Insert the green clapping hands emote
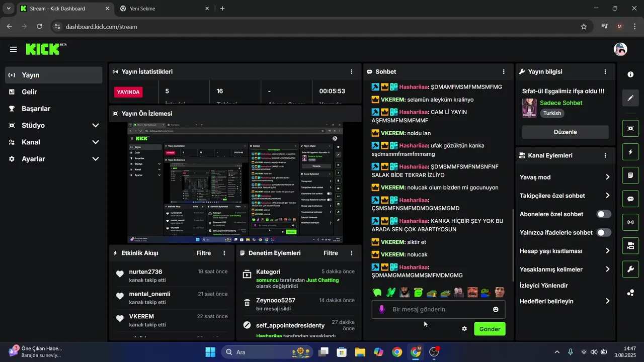The image size is (644, 362). [x=391, y=292]
